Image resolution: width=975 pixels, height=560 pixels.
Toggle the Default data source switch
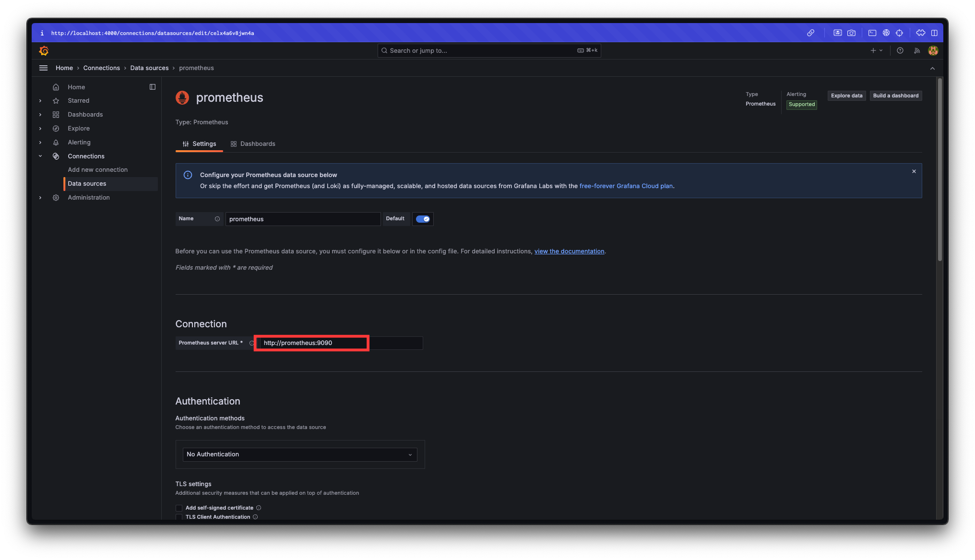point(423,219)
